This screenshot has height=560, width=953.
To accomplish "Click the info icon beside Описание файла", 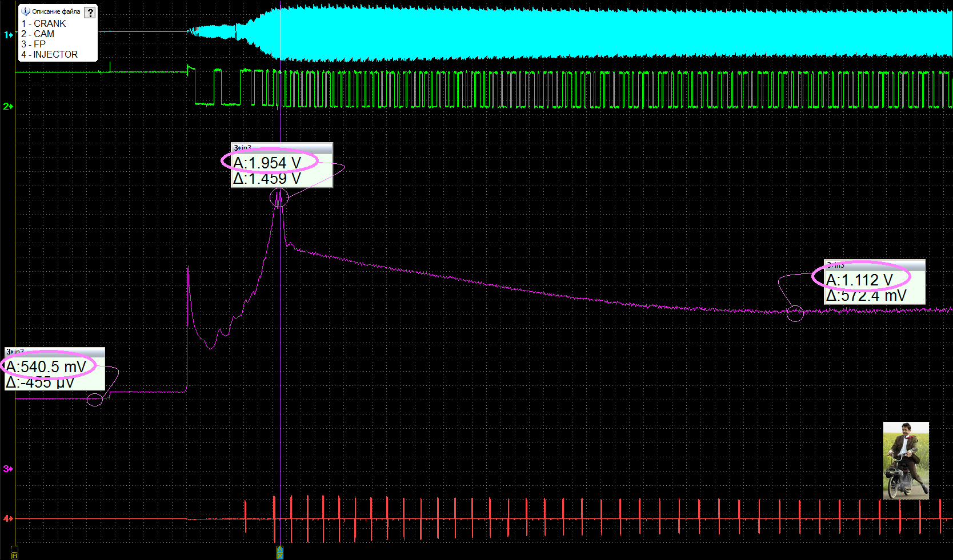I will click(x=26, y=11).
